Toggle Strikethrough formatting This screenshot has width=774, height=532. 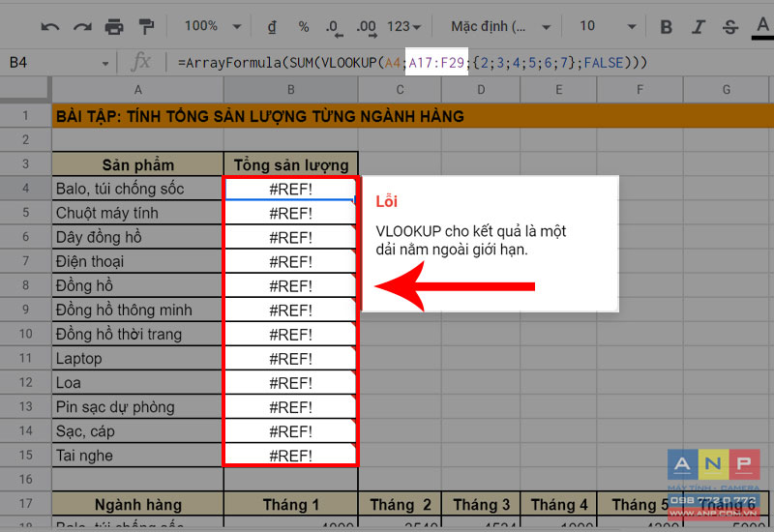(x=730, y=27)
